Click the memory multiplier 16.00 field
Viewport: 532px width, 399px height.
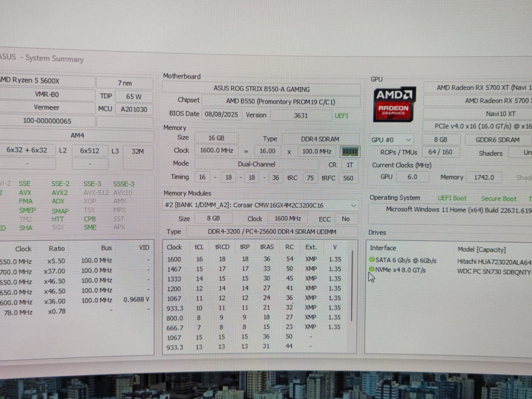pos(268,151)
